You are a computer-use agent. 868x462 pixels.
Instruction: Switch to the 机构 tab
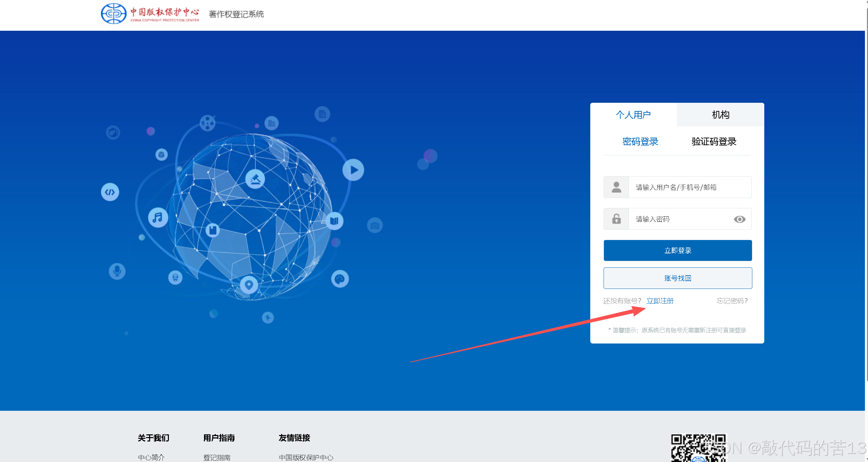coord(721,115)
